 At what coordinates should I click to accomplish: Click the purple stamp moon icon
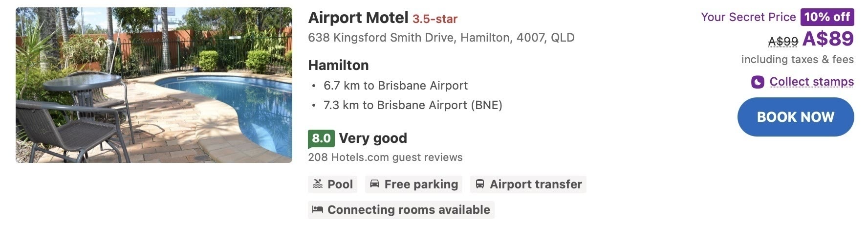pyautogui.click(x=758, y=82)
